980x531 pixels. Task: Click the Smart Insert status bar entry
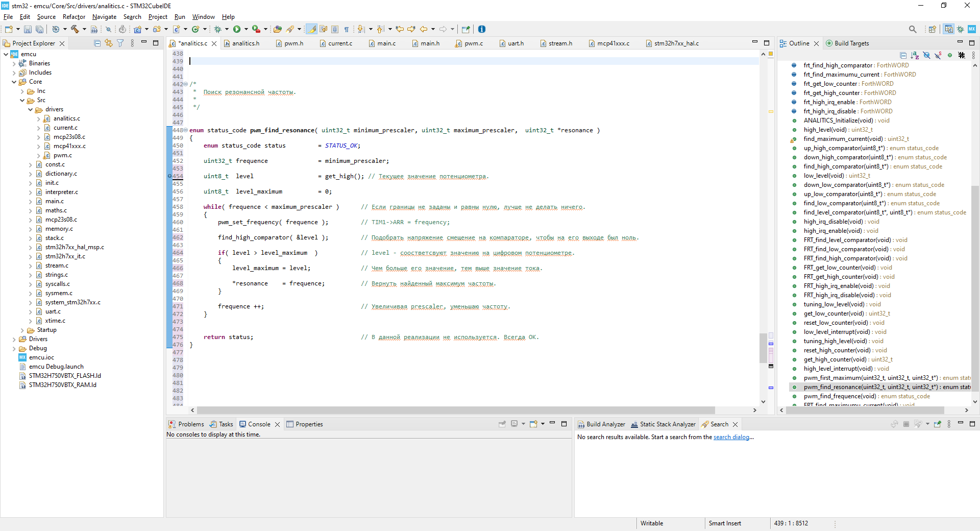[x=725, y=523]
